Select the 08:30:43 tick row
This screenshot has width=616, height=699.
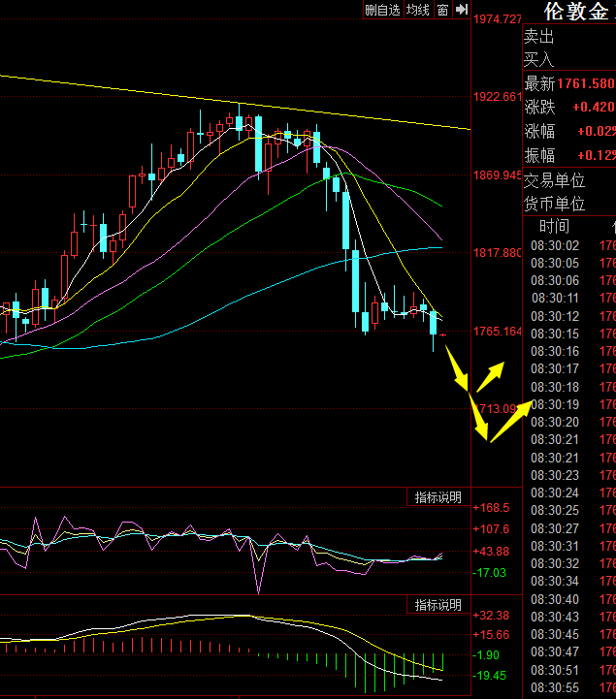[573, 617]
